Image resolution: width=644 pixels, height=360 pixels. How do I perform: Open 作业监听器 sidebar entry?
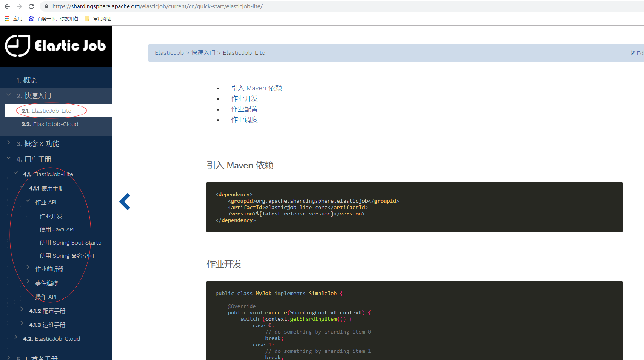[x=49, y=269]
